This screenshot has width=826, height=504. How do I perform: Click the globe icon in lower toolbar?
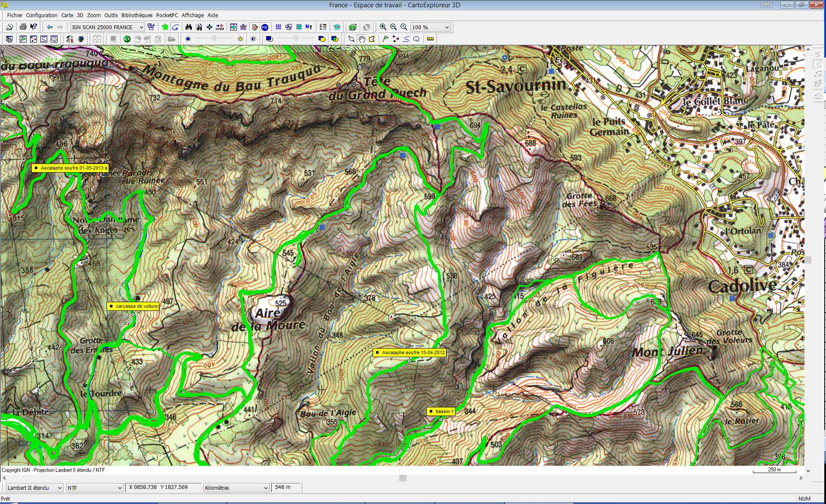point(81,39)
